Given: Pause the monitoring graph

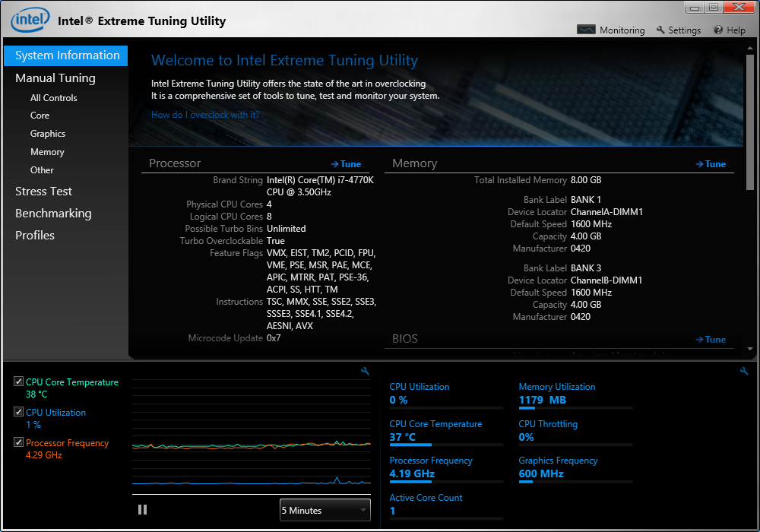Looking at the screenshot, I should (x=143, y=510).
